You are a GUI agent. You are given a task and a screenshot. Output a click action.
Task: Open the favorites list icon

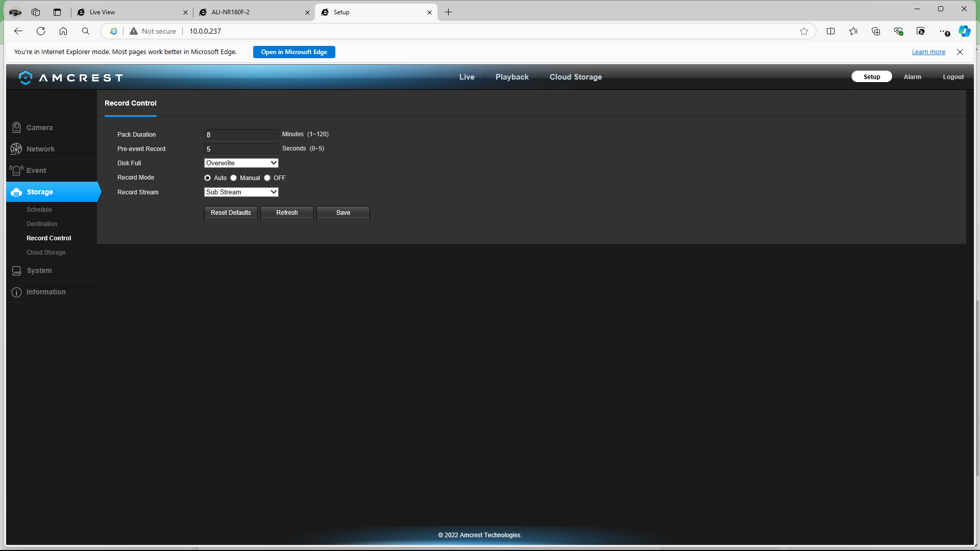(853, 31)
